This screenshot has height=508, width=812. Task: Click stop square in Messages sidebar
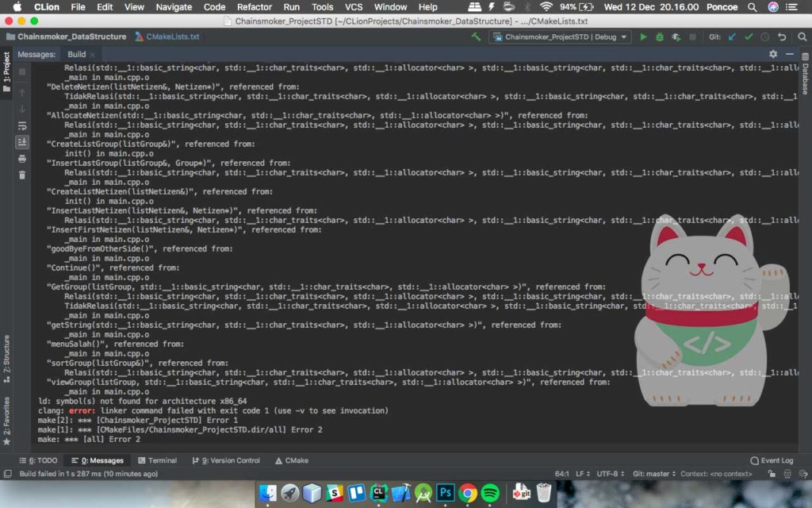point(22,71)
